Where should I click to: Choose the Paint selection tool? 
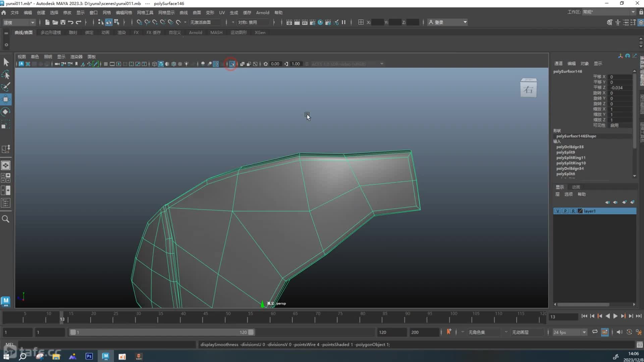point(6,87)
